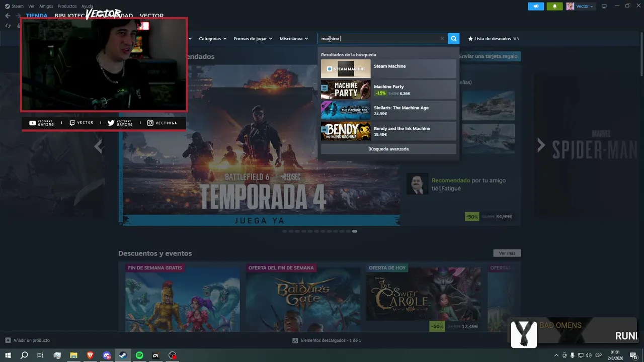The width and height of the screenshot is (644, 362).
Task: Open Windows taskbar search
Action: [24, 355]
